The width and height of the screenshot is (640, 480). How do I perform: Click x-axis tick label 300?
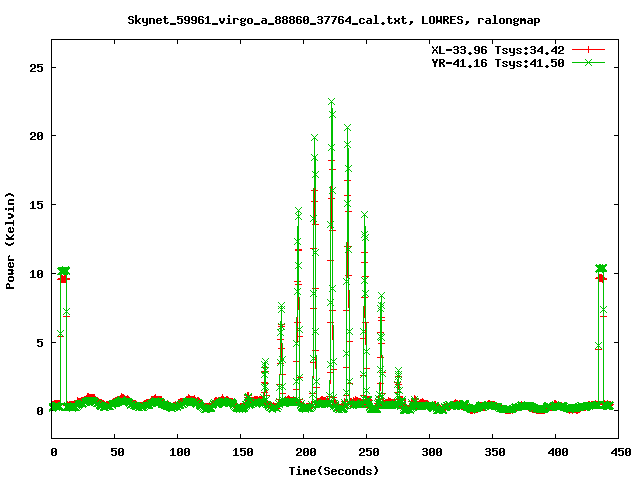pos(432,452)
